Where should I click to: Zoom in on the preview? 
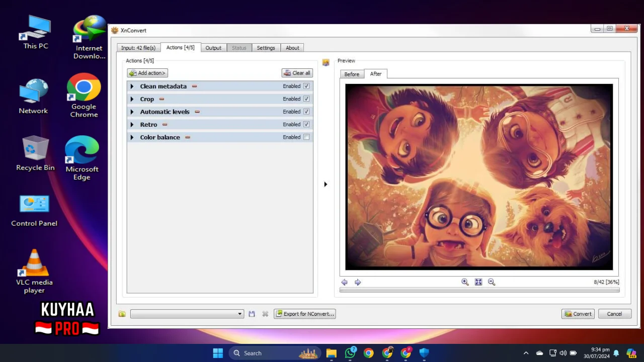[465, 282]
